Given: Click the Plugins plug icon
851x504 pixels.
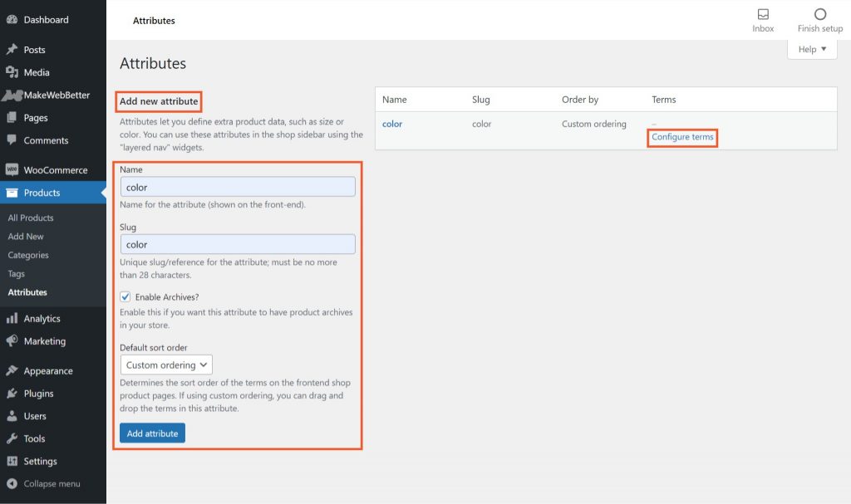Looking at the screenshot, I should (x=12, y=394).
